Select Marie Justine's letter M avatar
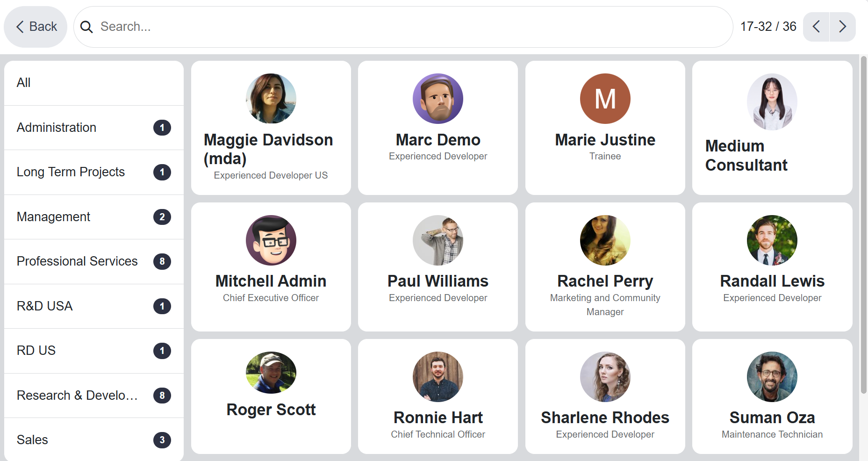The height and width of the screenshot is (461, 868). click(x=605, y=99)
